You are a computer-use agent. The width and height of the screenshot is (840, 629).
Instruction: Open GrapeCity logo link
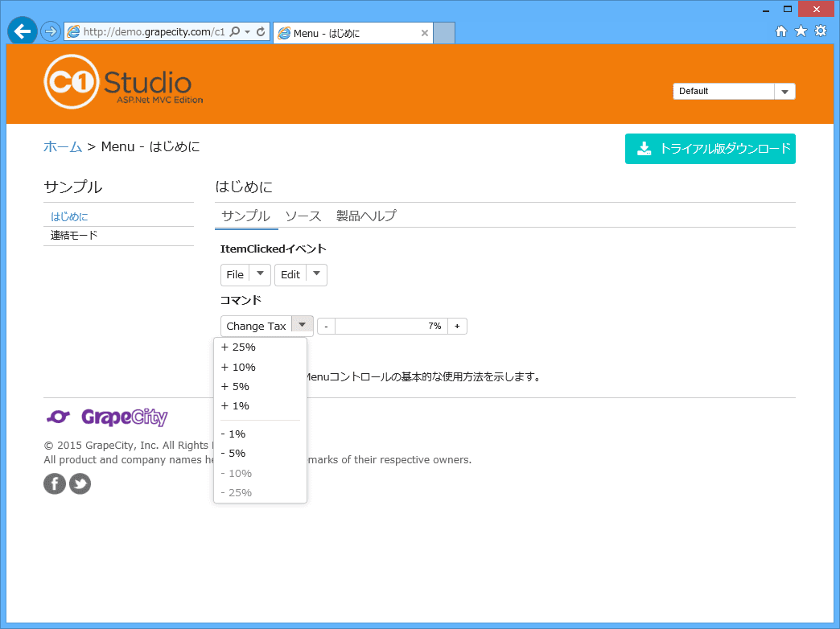point(106,417)
